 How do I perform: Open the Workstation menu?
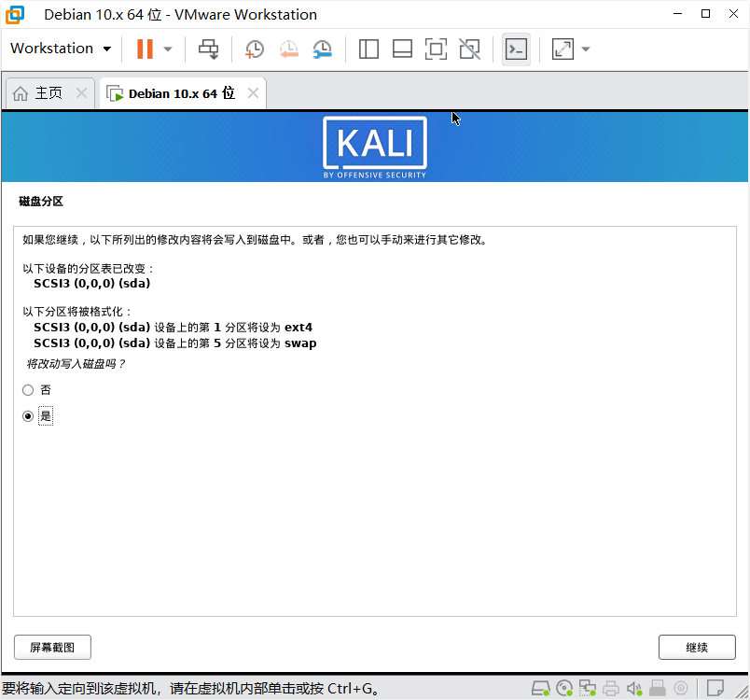click(x=61, y=49)
